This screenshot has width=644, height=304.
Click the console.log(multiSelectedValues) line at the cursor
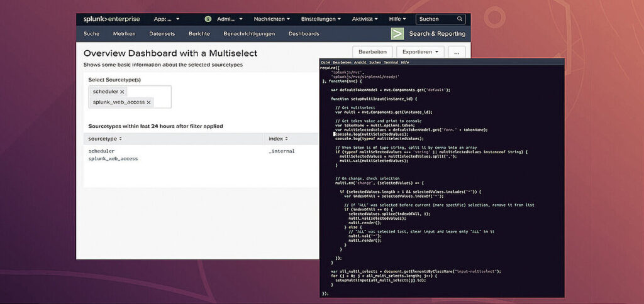click(x=371, y=134)
